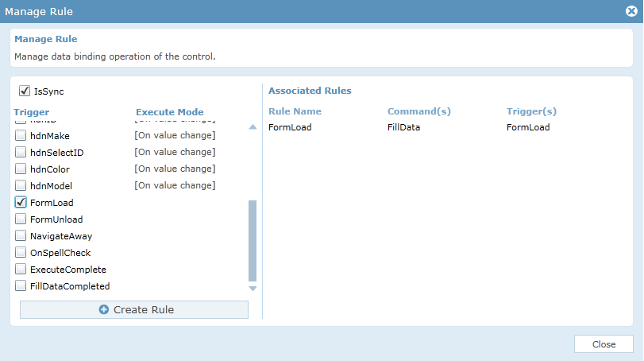Viewport: 644px width, 361px height.
Task: Click the plus icon on Create Rule
Action: 104,309
